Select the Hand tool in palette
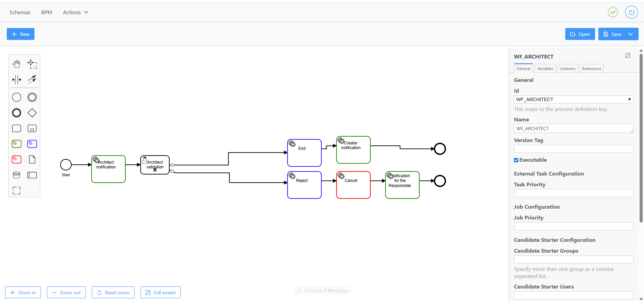 (x=17, y=64)
